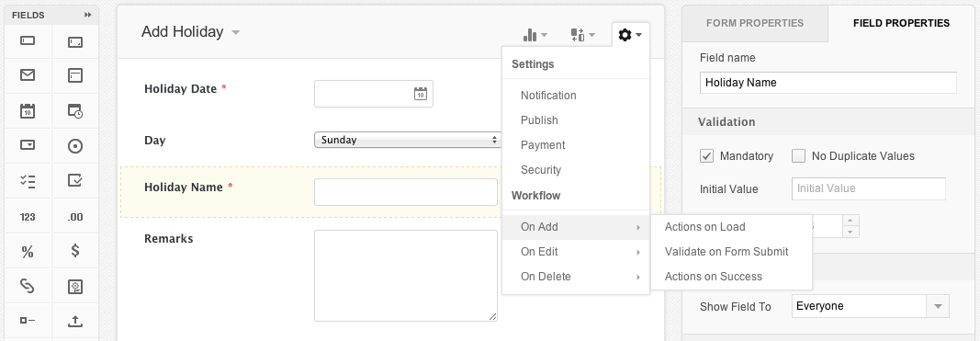980x341 pixels.
Task: Decrease value with the stepper down arrow
Action: 850,233
